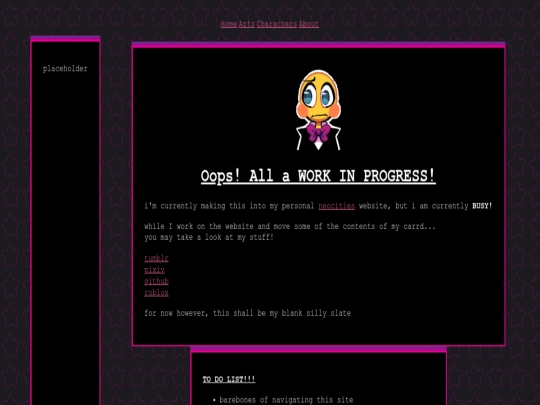This screenshot has height=405, width=540.
Task: Follow the neocities hyperlink
Action: 336,206
